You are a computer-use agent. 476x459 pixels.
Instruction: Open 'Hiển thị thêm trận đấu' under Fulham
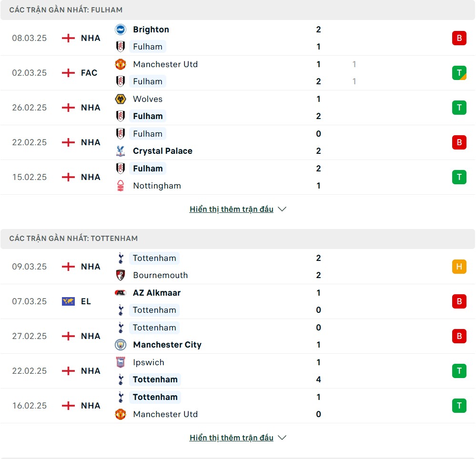[x=231, y=209]
